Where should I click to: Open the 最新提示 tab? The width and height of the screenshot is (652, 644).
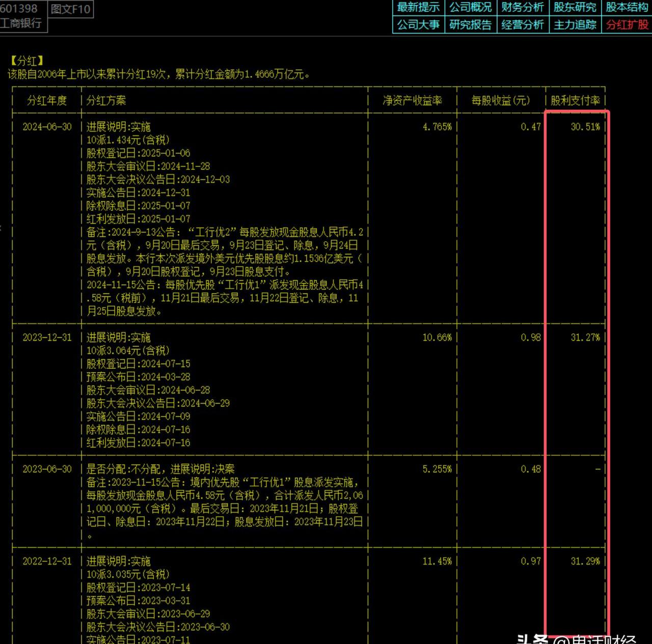point(418,7)
